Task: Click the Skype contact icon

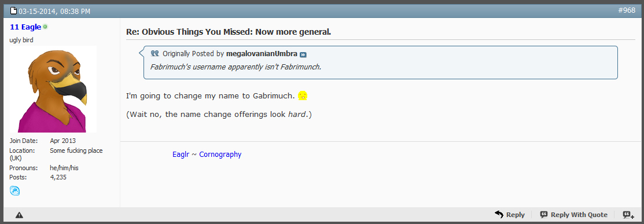Action: [15, 190]
